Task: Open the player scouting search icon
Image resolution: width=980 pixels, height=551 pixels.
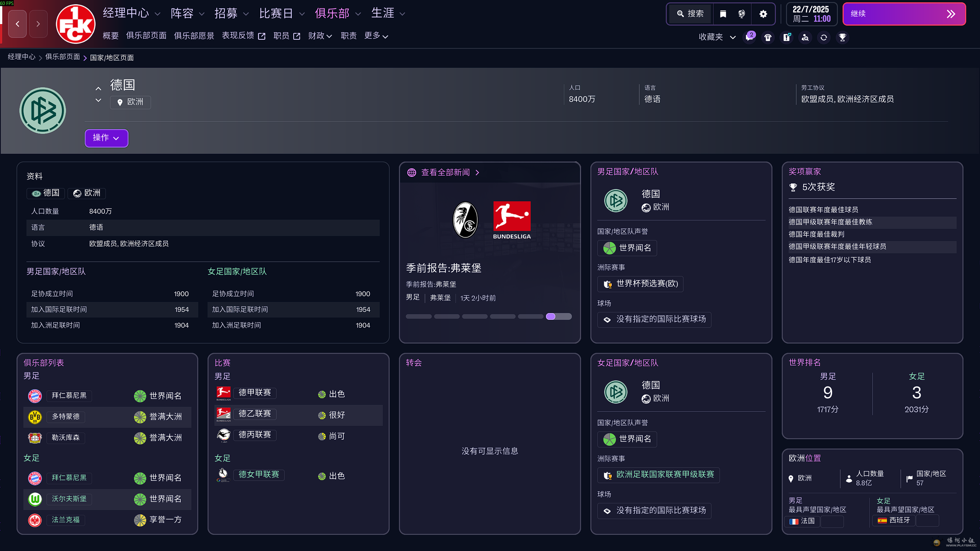Action: (805, 37)
